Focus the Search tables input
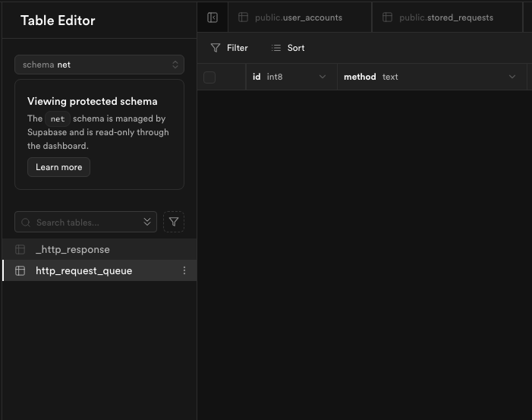 [x=86, y=222]
